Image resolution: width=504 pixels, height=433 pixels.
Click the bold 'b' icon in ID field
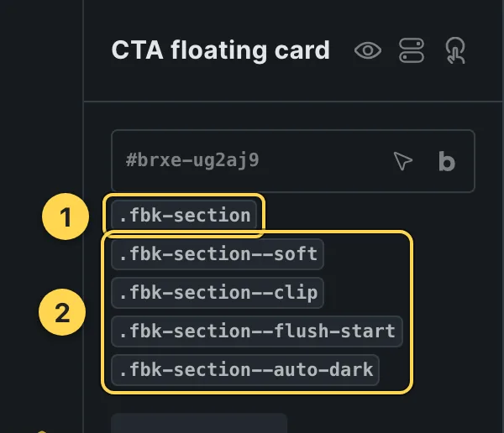click(447, 161)
